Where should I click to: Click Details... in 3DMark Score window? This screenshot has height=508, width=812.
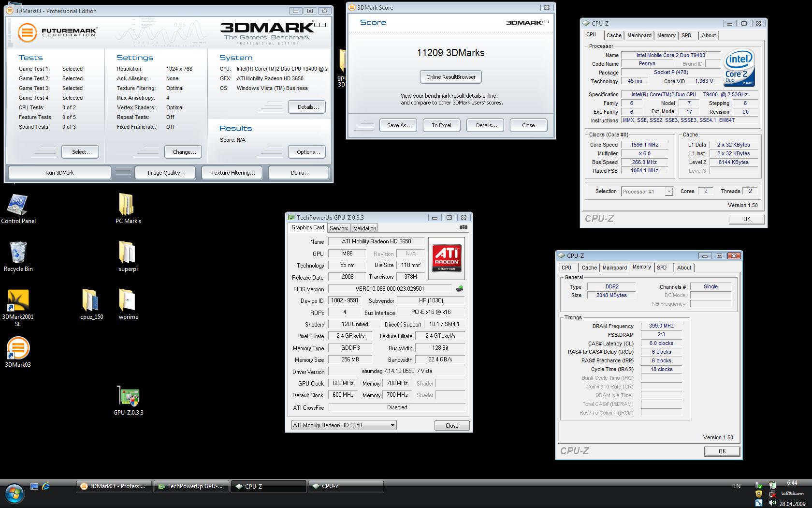click(x=485, y=125)
